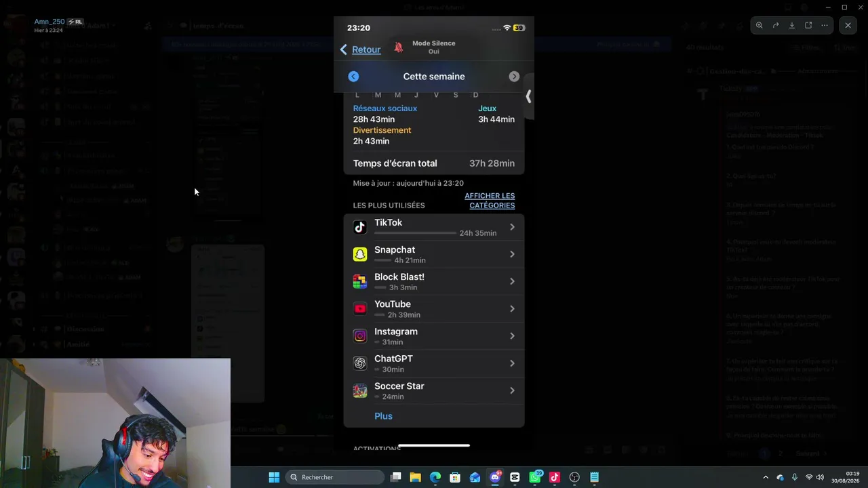Tap the Plus link under the app list
The width and height of the screenshot is (868, 488).
pos(383,416)
